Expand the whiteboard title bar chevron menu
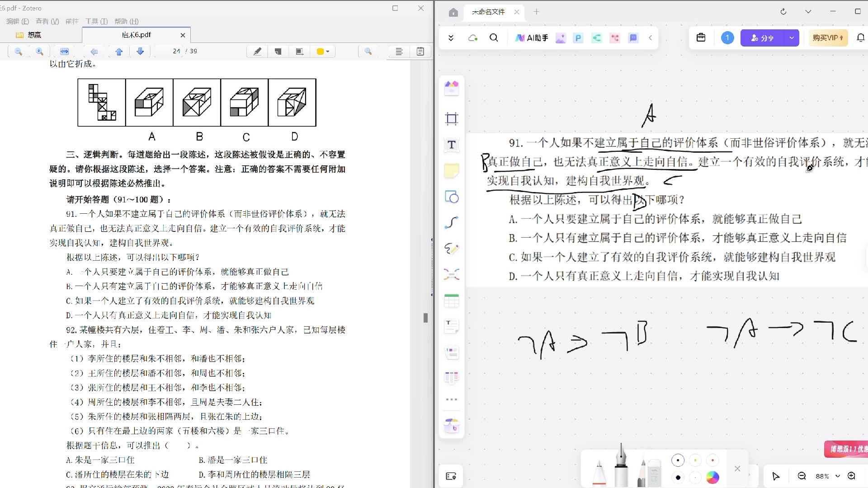The height and width of the screenshot is (488, 868). point(808,12)
